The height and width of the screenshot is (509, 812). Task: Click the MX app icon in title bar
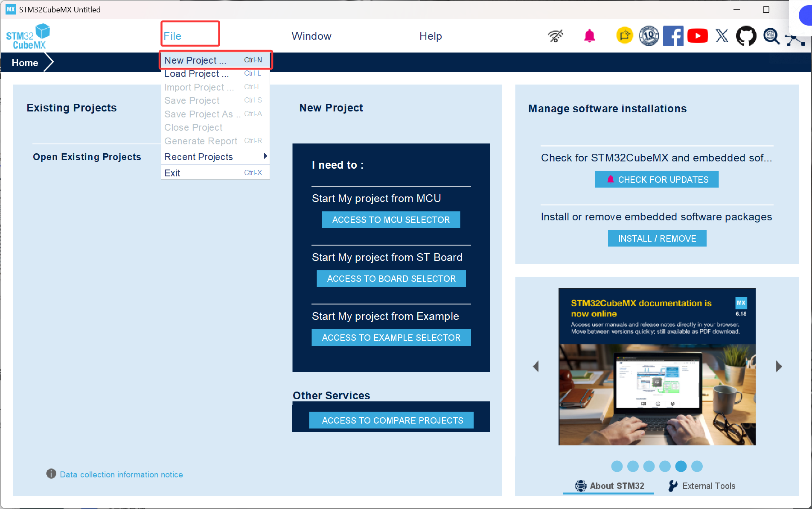click(x=11, y=9)
